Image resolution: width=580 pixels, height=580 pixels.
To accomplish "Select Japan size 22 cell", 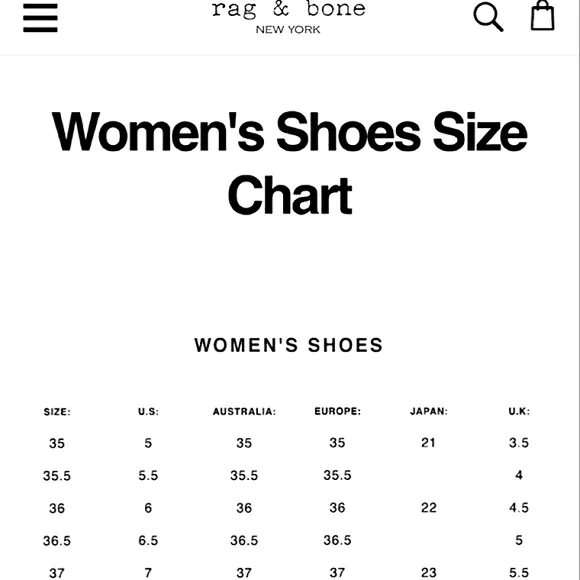I will tap(429, 508).
